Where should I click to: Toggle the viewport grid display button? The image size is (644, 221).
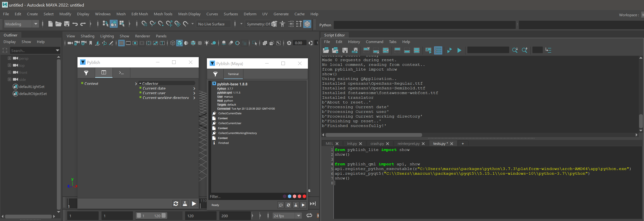tap(121, 43)
